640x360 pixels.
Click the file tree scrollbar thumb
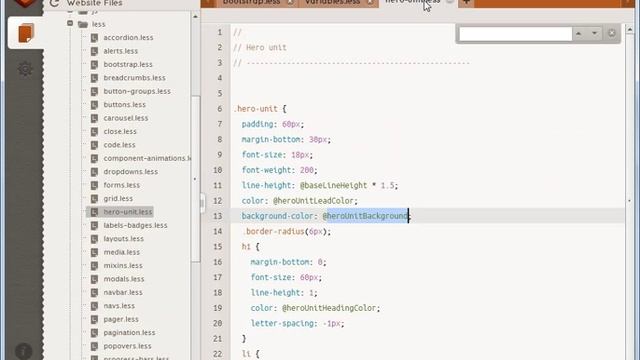(x=195, y=179)
